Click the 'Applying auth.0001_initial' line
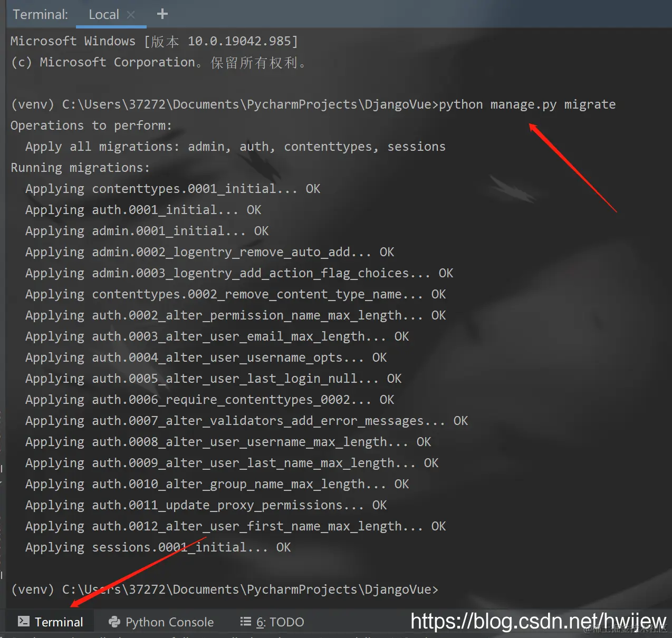This screenshot has width=672, height=638. point(143,210)
